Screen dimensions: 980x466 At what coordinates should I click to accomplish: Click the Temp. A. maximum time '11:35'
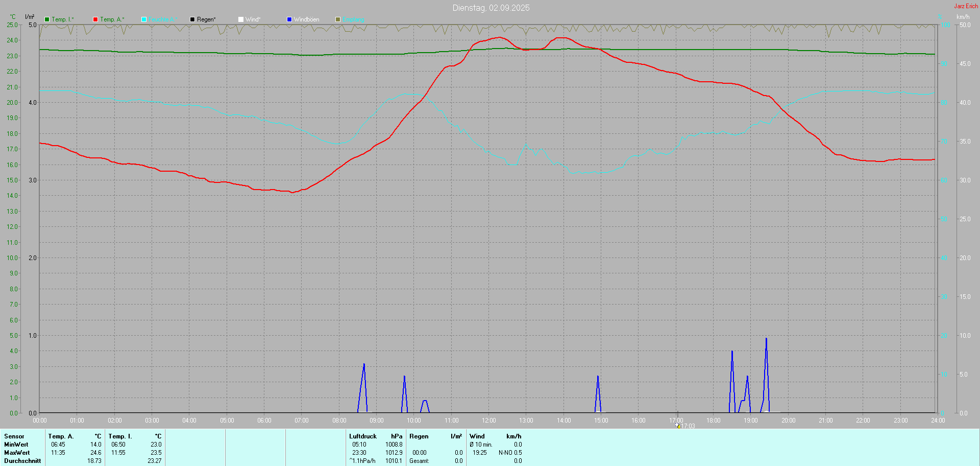[58, 453]
